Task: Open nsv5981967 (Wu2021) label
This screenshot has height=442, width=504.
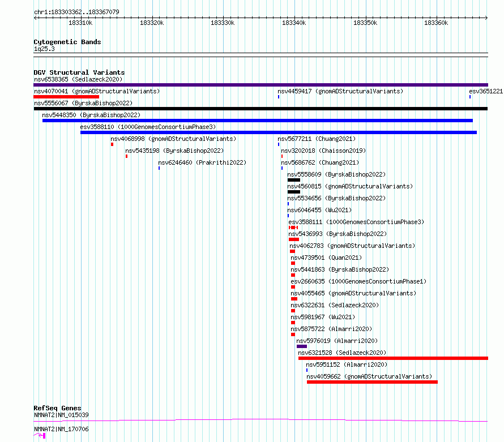Action: [x=323, y=317]
